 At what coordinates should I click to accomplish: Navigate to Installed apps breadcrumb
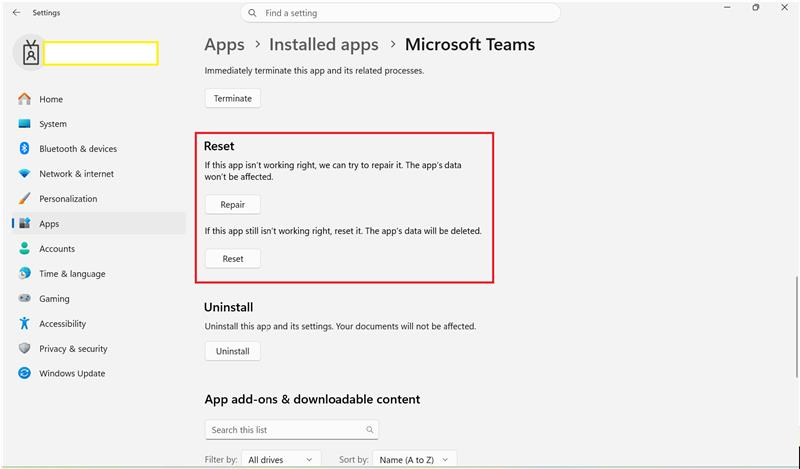pos(324,45)
